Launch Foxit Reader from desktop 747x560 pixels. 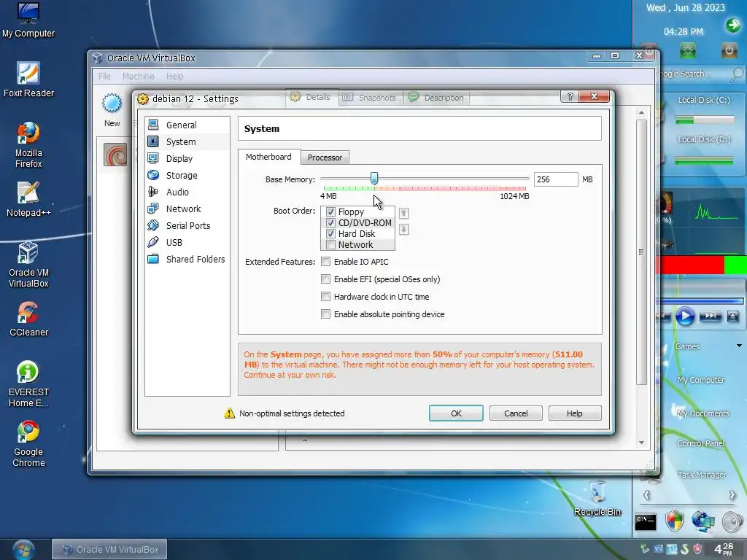click(x=28, y=79)
